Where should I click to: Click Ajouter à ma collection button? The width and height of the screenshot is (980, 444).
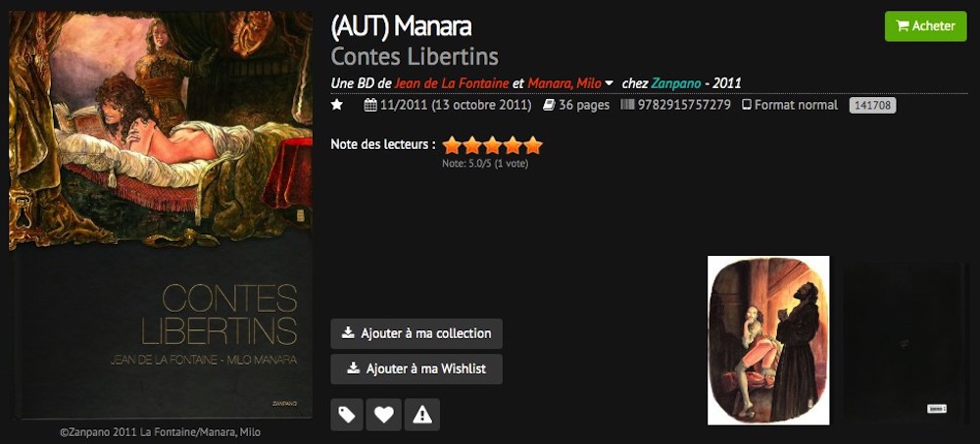(416, 333)
